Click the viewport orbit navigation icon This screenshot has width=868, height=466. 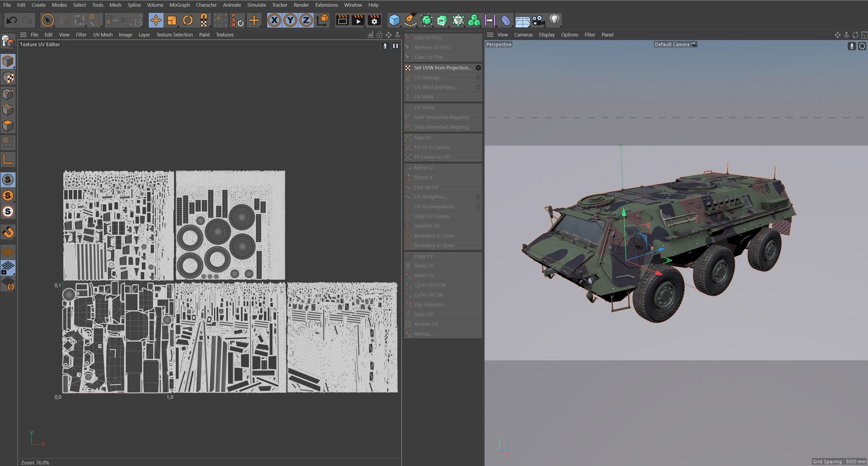855,35
